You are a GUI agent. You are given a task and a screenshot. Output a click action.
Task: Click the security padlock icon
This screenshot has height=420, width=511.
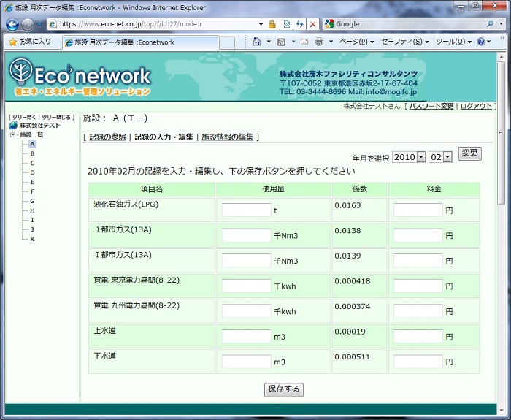click(272, 24)
